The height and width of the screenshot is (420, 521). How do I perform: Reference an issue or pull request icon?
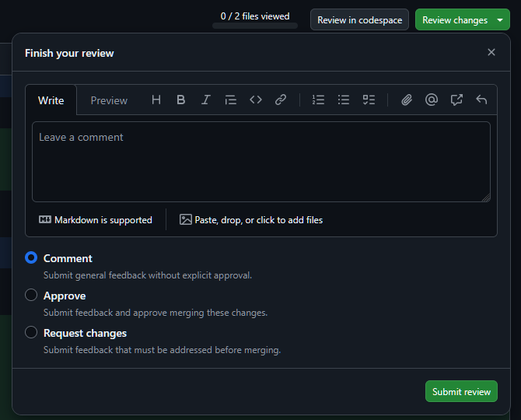point(456,100)
